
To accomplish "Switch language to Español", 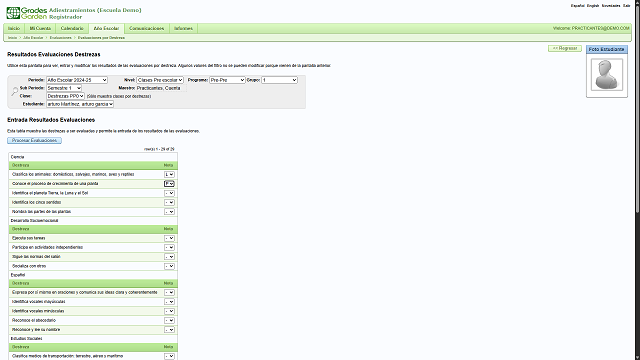I will click(577, 6).
